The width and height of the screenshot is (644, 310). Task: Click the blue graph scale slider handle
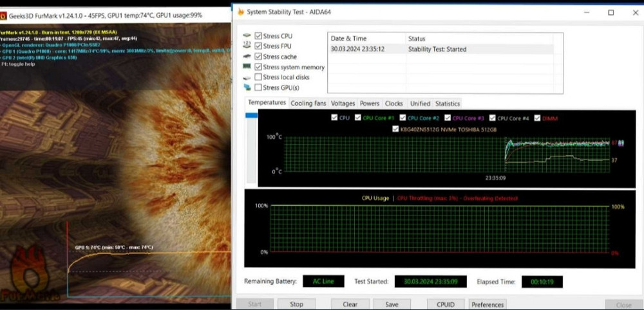[x=251, y=116]
